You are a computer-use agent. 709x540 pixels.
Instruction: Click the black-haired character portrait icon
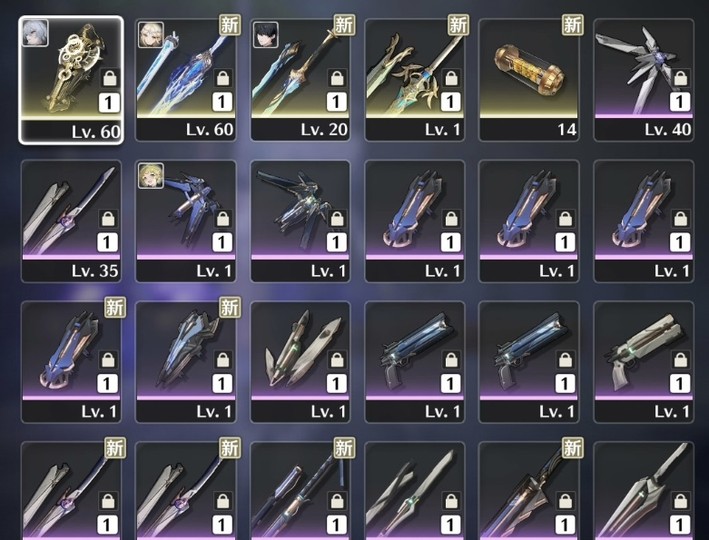pos(265,34)
